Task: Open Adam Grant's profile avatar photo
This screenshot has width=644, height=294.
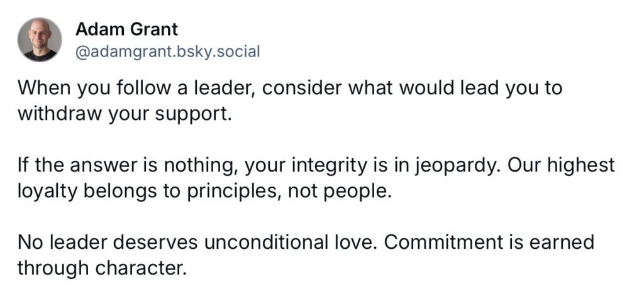Action: click(x=39, y=40)
